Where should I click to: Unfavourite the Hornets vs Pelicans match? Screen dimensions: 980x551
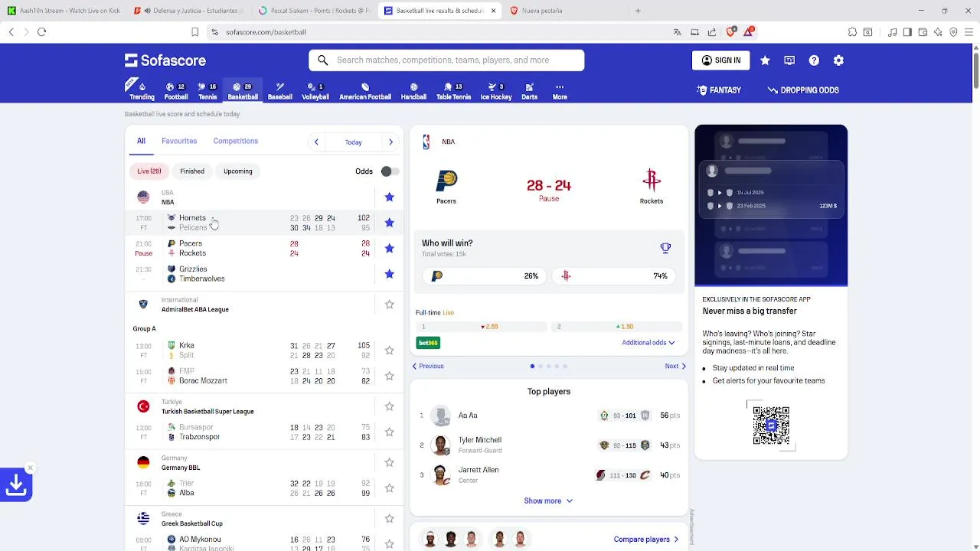point(389,223)
